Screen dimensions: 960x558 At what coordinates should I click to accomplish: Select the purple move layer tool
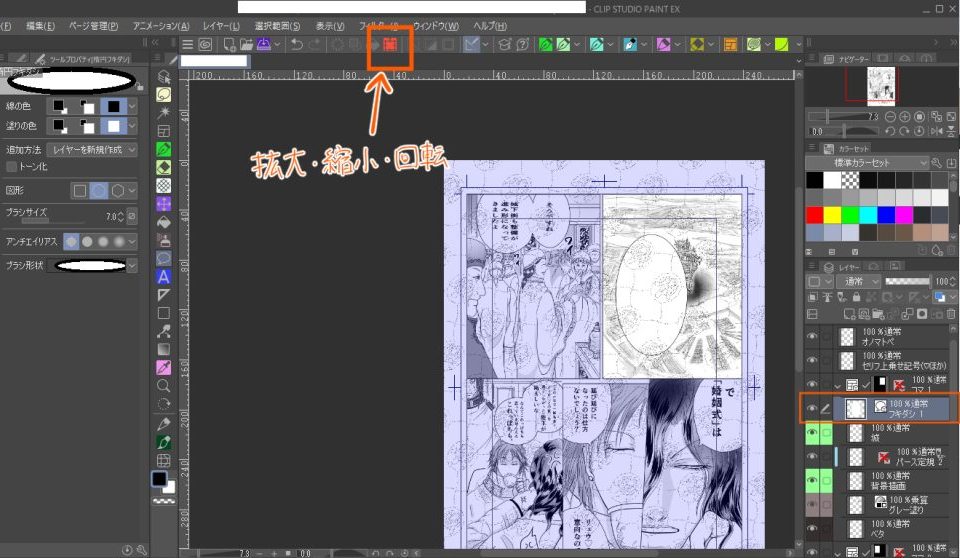click(x=163, y=204)
